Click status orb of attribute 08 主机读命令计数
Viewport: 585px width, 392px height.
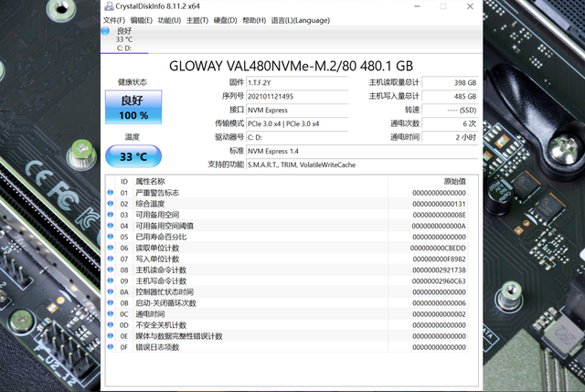(x=110, y=270)
